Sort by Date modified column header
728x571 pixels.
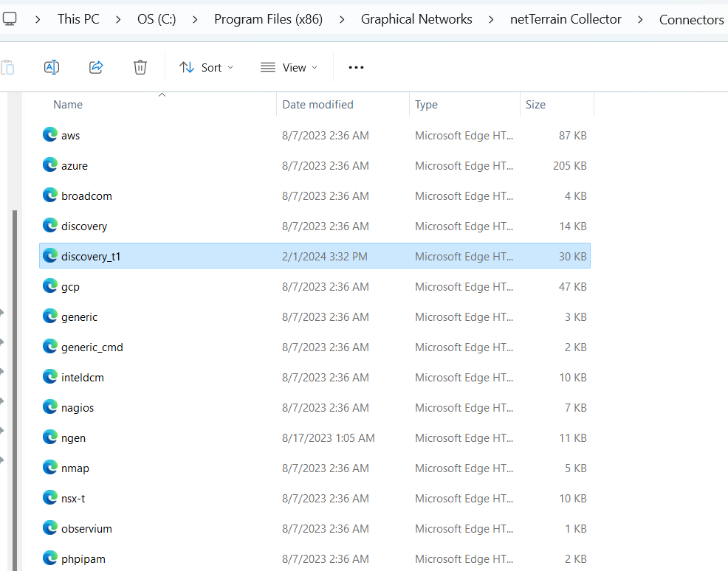[317, 105]
